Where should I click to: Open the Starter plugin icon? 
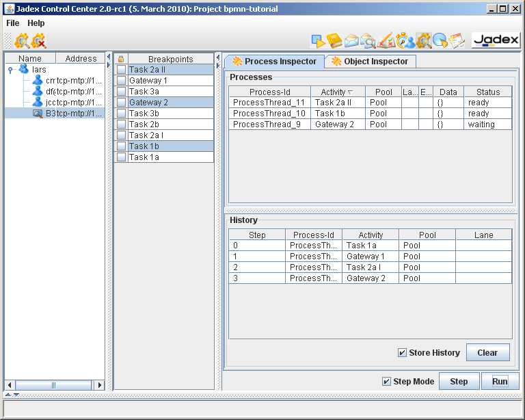click(318, 41)
